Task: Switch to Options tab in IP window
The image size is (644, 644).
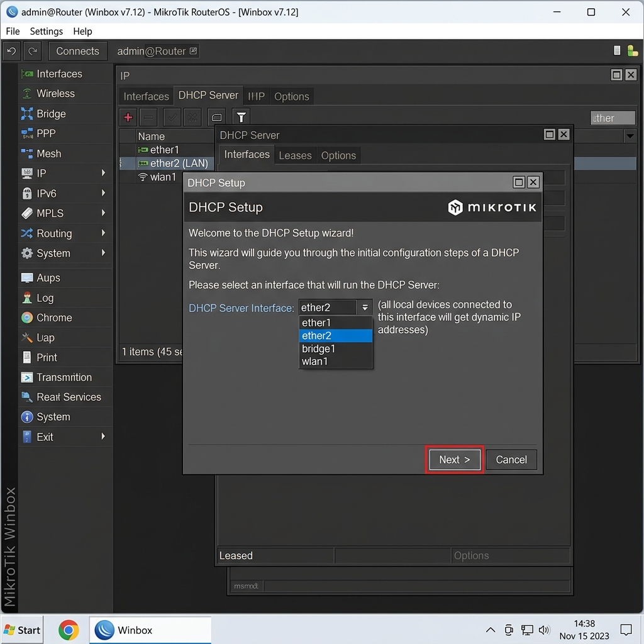Action: tap(292, 96)
